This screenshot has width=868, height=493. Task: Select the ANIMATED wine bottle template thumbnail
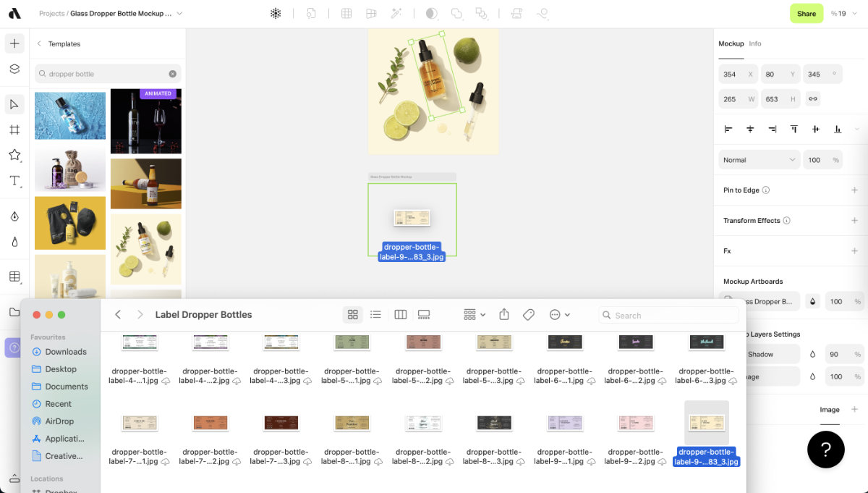point(146,121)
